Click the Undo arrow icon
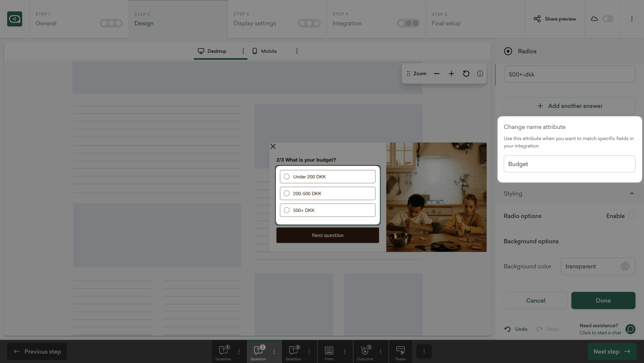 507,329
